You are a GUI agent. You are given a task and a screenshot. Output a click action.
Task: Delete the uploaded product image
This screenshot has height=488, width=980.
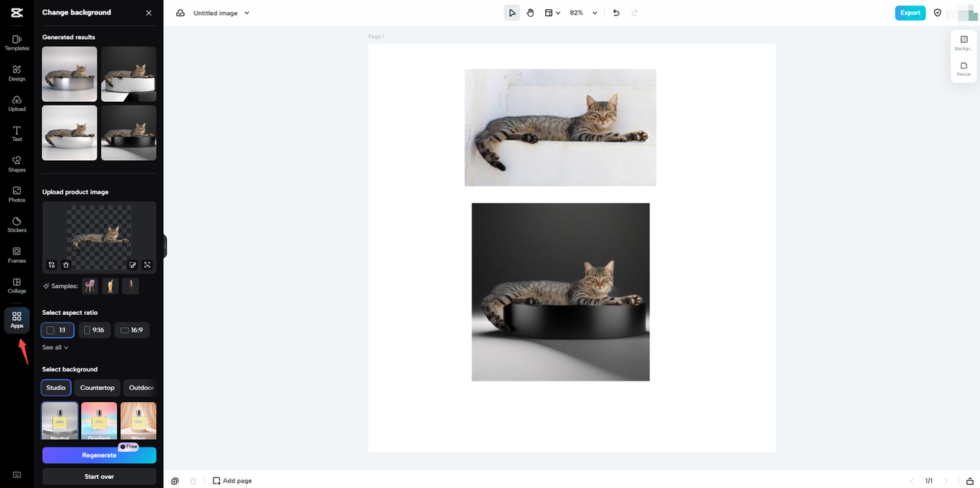66,265
